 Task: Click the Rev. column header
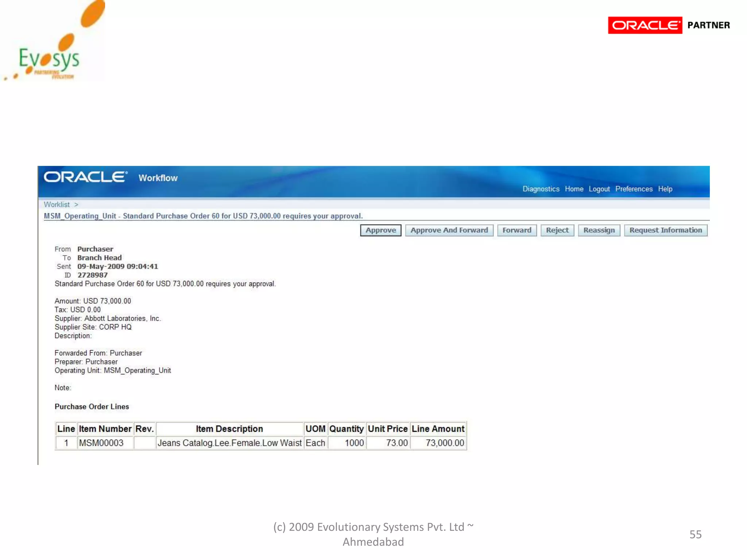point(144,429)
